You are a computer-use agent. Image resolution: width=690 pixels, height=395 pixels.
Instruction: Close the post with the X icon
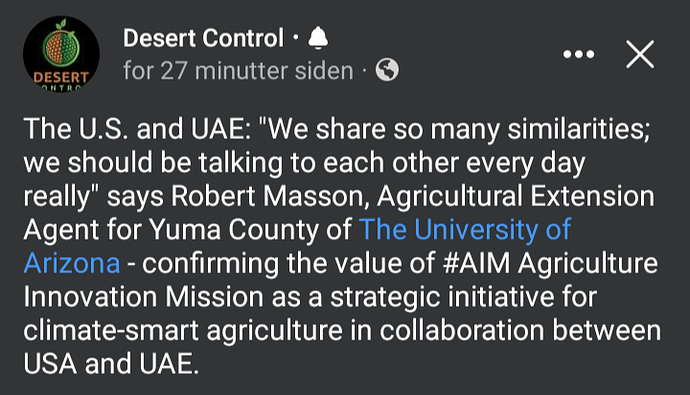pyautogui.click(x=640, y=54)
